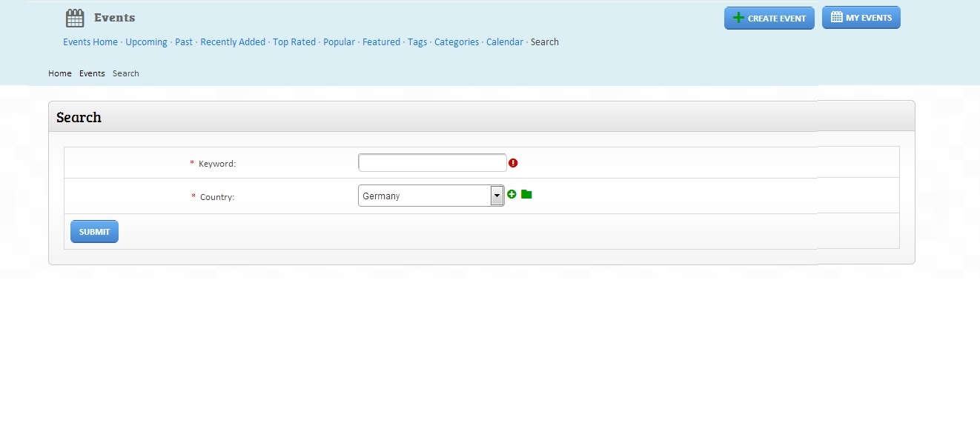980x443 pixels.
Task: Click inside the Keyword text field
Action: [432, 163]
